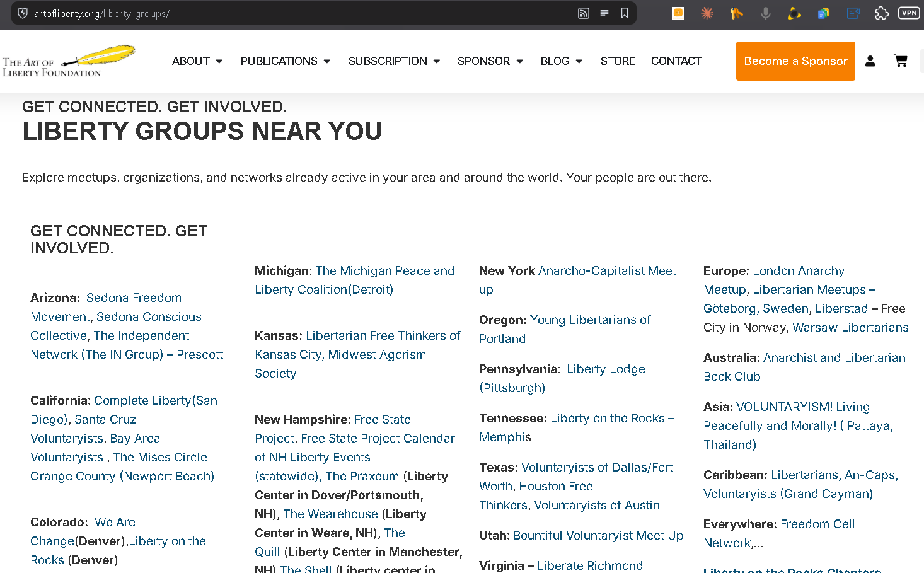This screenshot has height=573, width=924.
Task: Click the site security shield icon
Action: pyautogui.click(x=23, y=13)
